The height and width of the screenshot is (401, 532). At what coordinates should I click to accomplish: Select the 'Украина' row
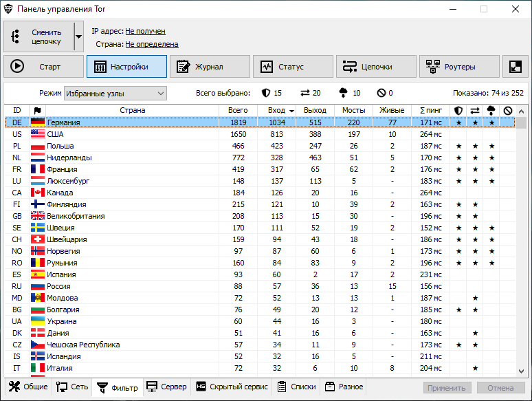click(x=261, y=321)
